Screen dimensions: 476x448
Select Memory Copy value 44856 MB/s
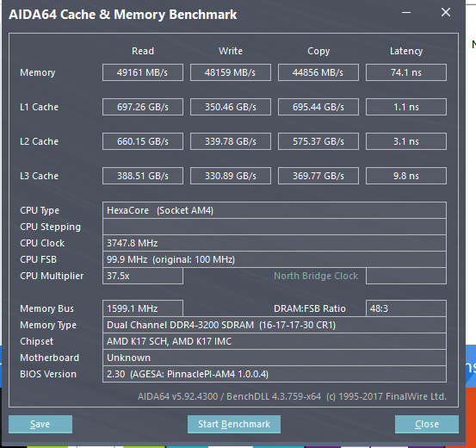[x=318, y=72]
